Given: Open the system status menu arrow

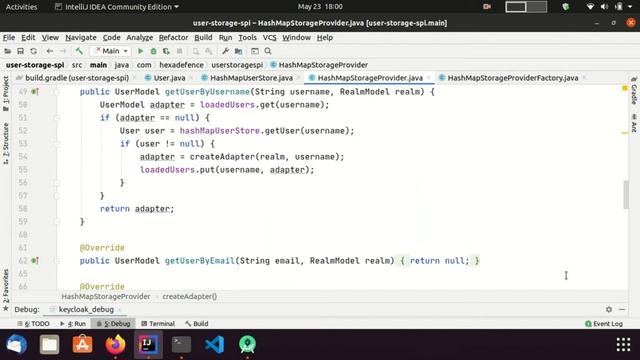Looking at the screenshot, I should tap(630, 7).
